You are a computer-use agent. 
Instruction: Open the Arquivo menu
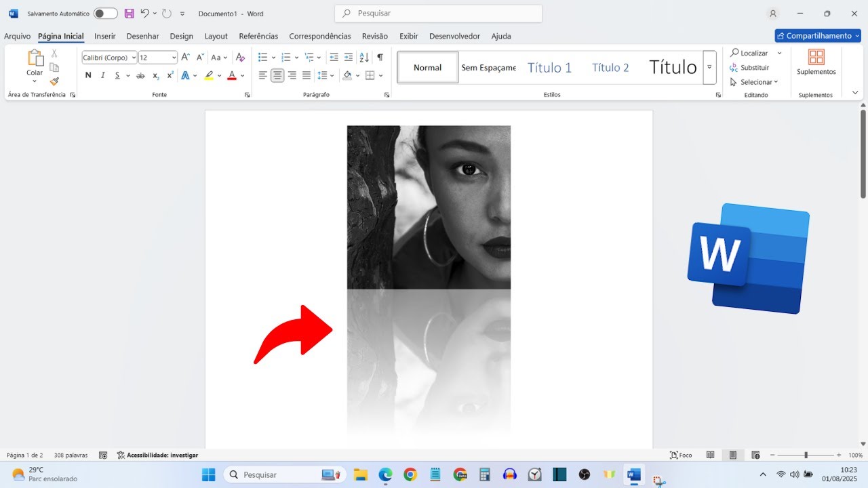tap(18, 36)
